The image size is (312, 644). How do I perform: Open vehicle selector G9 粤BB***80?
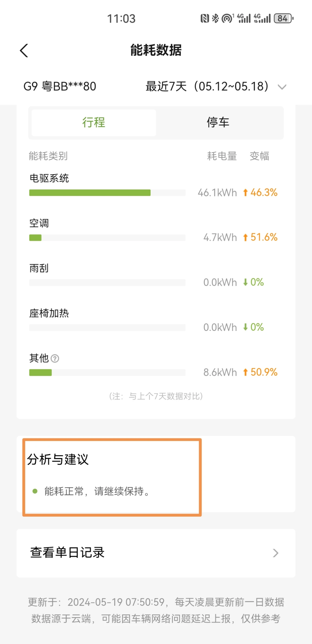coord(60,87)
